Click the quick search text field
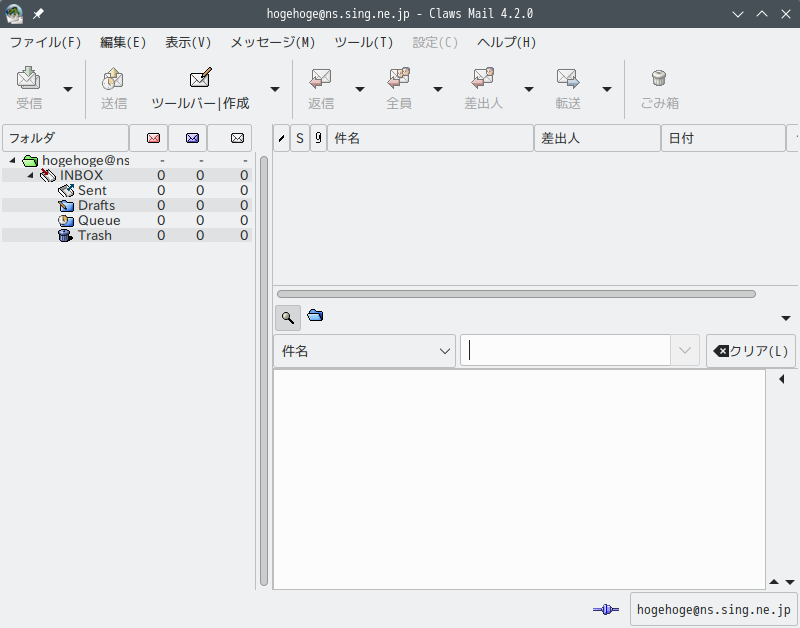Viewport: 800px width, 628px height. 565,350
